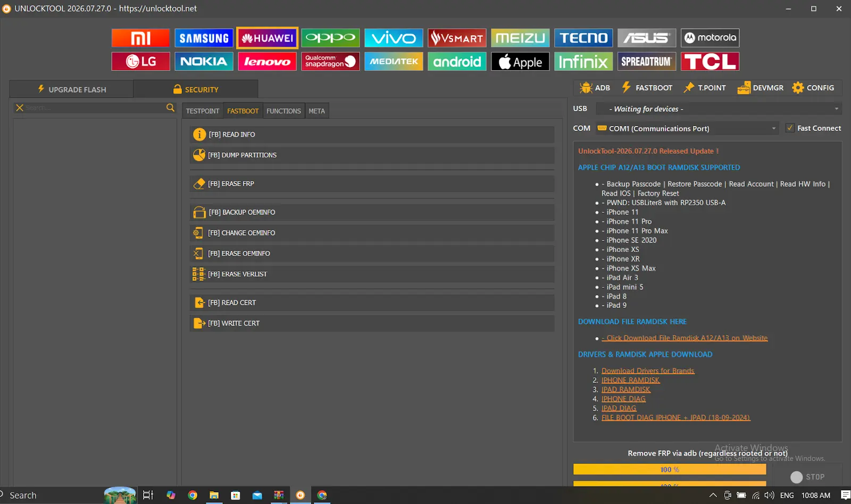The width and height of the screenshot is (851, 504).
Task: Run [FB] ERASE OEMINFO
Action: [x=372, y=254]
